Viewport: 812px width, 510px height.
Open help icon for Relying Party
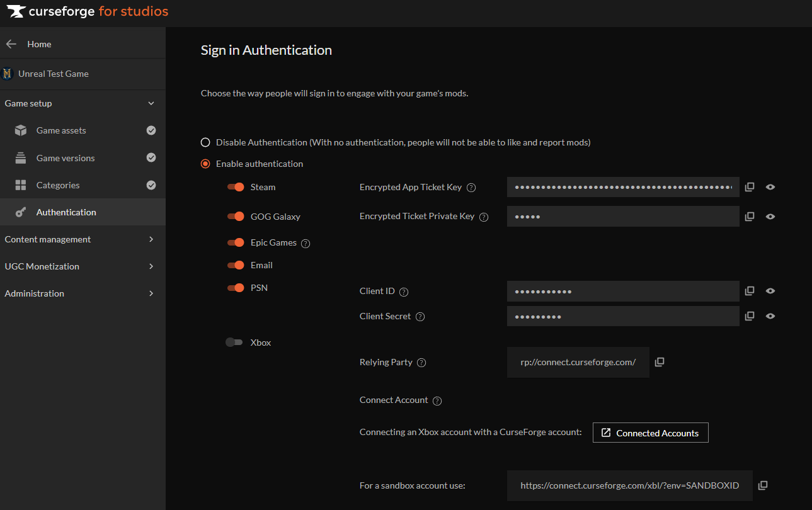[422, 363]
